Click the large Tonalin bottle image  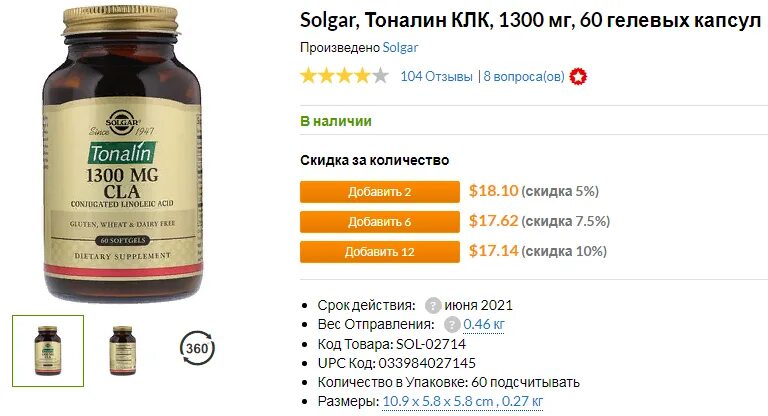tap(122, 154)
